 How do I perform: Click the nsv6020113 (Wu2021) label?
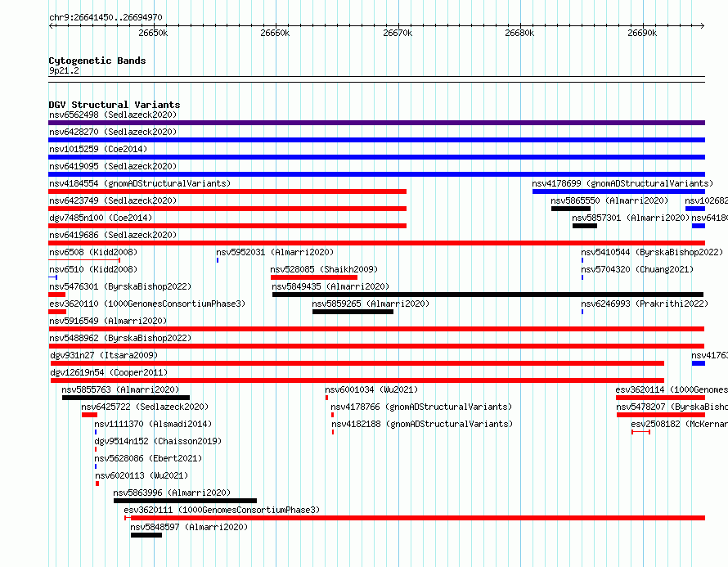142,475
